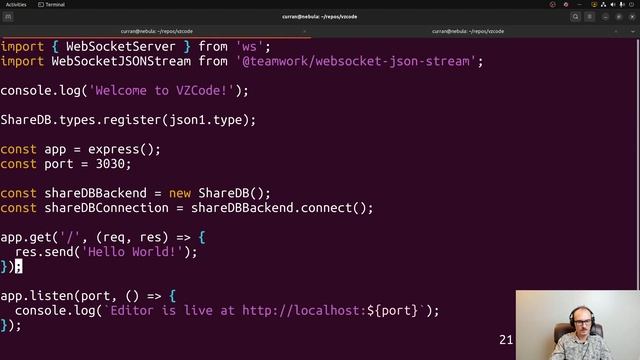
Task: Close the terminal window
Action: [x=632, y=17]
